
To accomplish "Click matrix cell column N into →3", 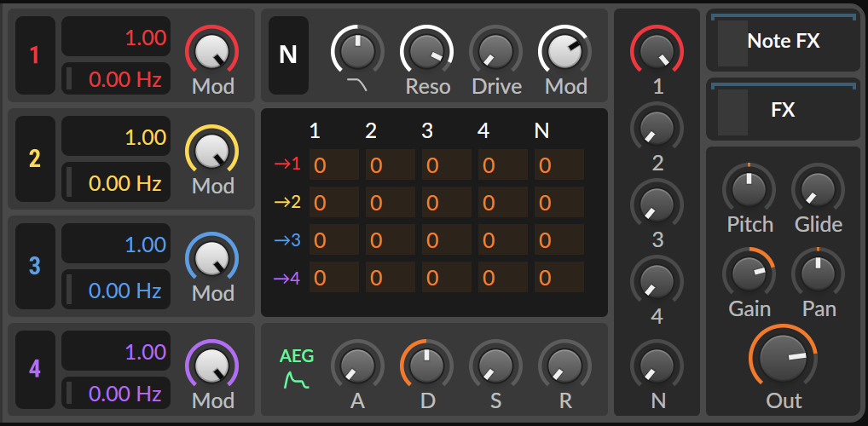I will pos(559,239).
